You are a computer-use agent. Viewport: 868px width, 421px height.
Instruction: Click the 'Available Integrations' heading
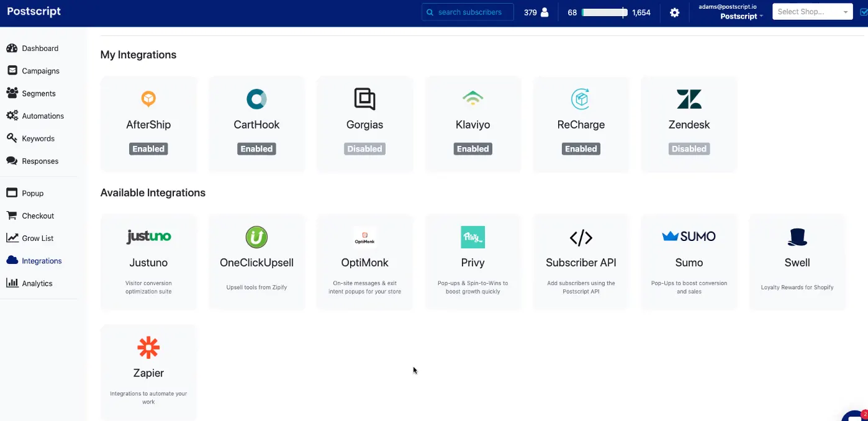tap(153, 192)
